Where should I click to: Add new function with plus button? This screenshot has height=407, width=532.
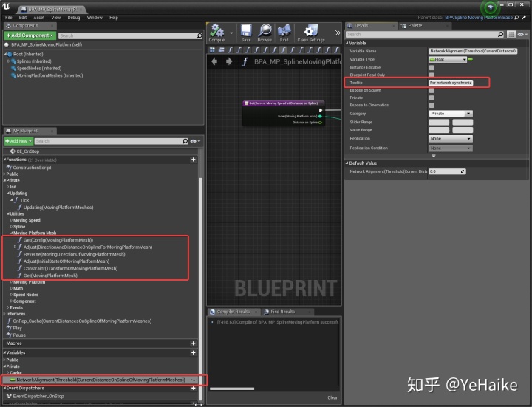pos(194,160)
